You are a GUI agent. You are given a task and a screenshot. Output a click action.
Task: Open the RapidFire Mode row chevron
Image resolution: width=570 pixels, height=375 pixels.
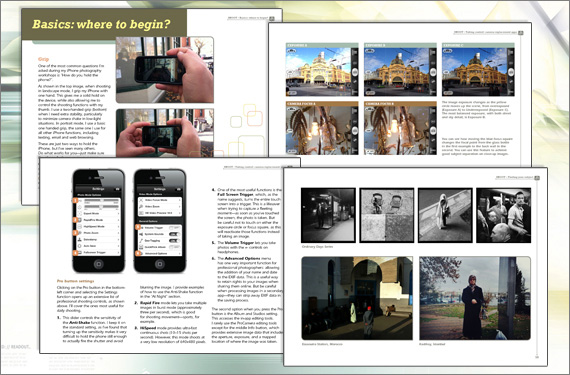tap(118, 220)
